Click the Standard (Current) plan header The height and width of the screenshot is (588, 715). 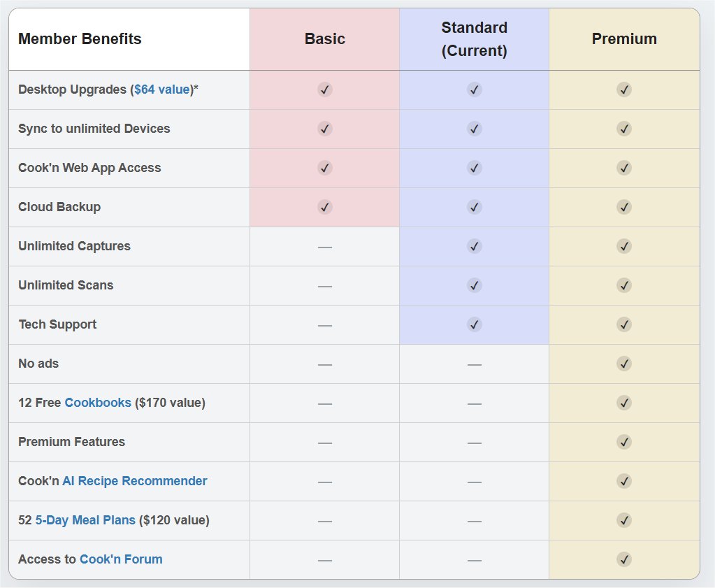(x=474, y=39)
